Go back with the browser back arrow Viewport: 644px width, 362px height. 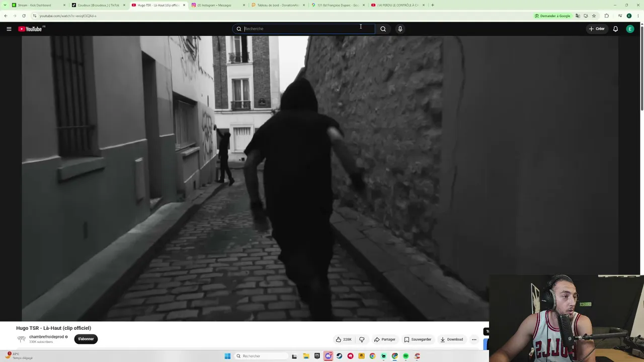click(6, 16)
